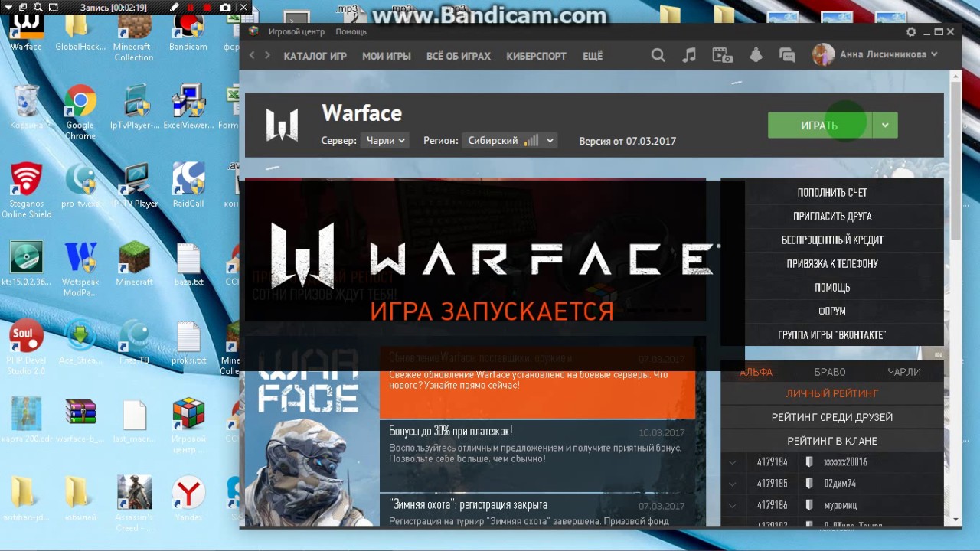The height and width of the screenshot is (551, 980).
Task: Pause recording in the Bandicam bar
Action: pos(191,7)
